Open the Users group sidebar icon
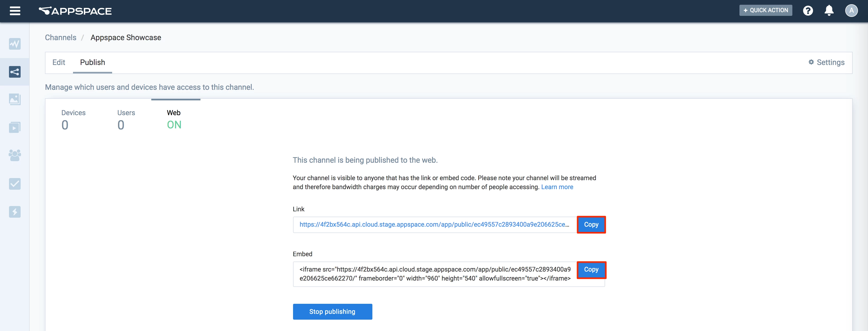The width and height of the screenshot is (868, 331). coord(15,155)
